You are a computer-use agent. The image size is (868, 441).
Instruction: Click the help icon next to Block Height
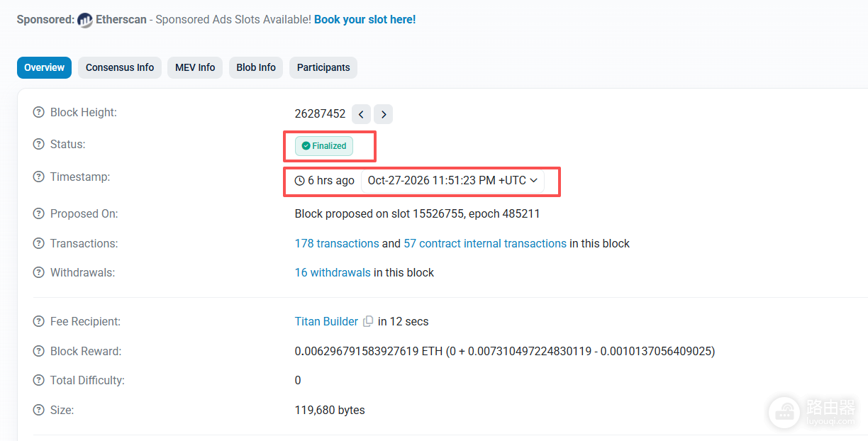click(x=39, y=113)
